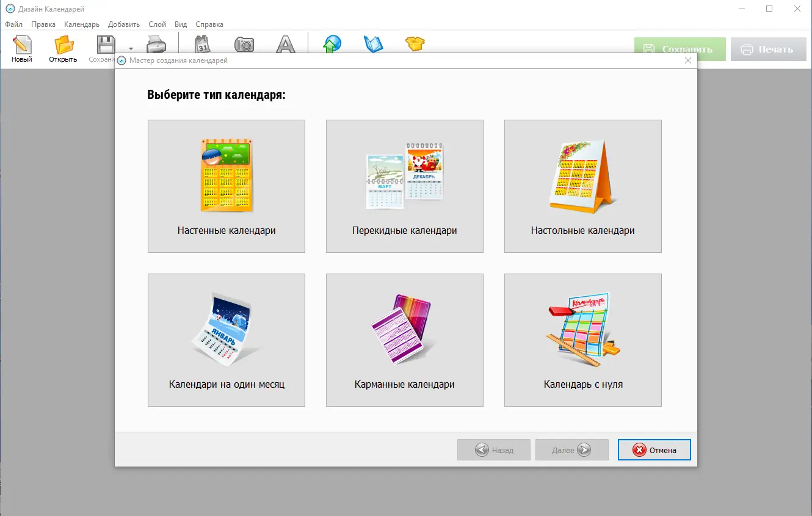This screenshot has width=812, height=516.
Task: Minimize the Дизайн Календарей window
Action: coord(741,9)
